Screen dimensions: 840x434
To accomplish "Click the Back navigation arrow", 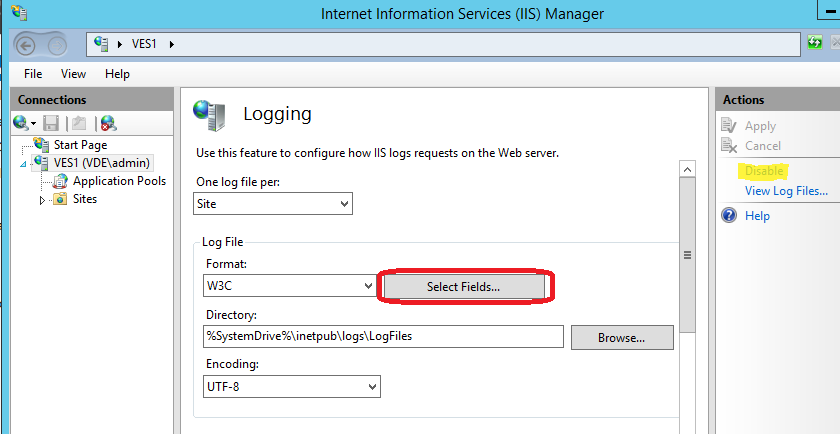I will pyautogui.click(x=27, y=46).
